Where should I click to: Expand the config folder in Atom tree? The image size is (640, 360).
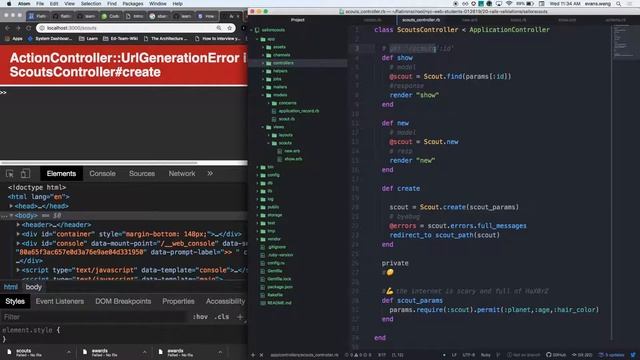257,175
